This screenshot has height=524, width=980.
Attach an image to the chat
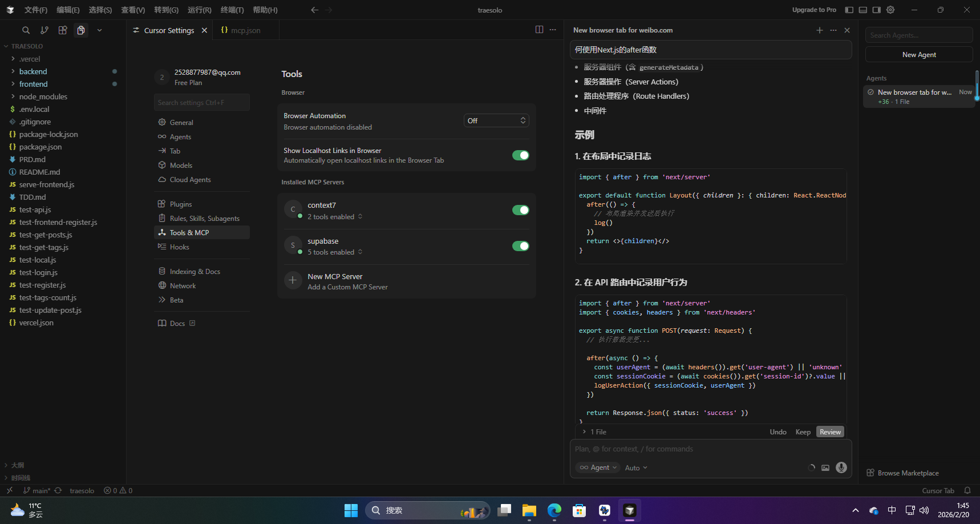825,467
